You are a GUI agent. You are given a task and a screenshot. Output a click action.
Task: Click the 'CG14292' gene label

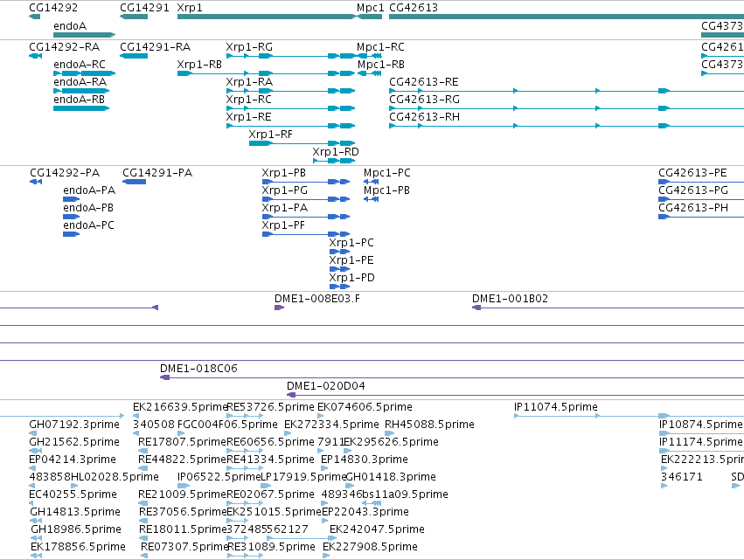pyautogui.click(x=53, y=8)
